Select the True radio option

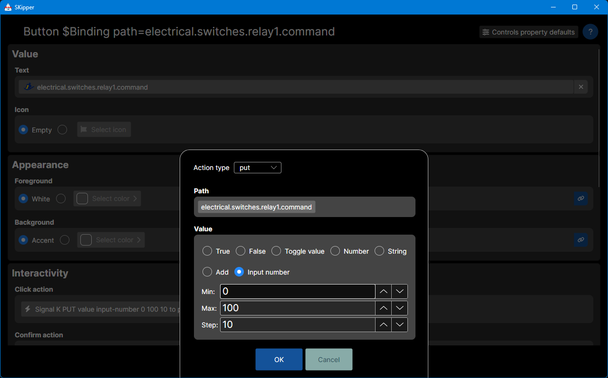click(207, 251)
